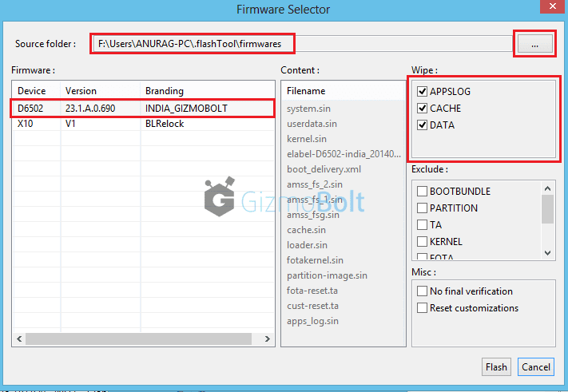Image resolution: width=568 pixels, height=392 pixels.
Task: Check the KERNEL exclude checkbox
Action: [422, 241]
